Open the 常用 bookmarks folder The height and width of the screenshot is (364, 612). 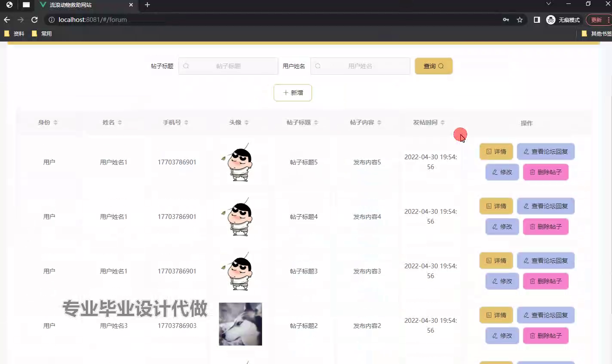(x=42, y=33)
